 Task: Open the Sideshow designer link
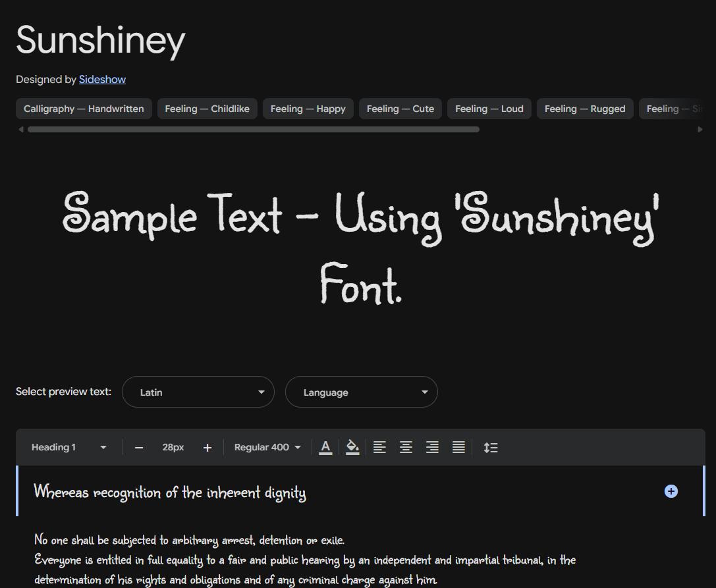(102, 80)
